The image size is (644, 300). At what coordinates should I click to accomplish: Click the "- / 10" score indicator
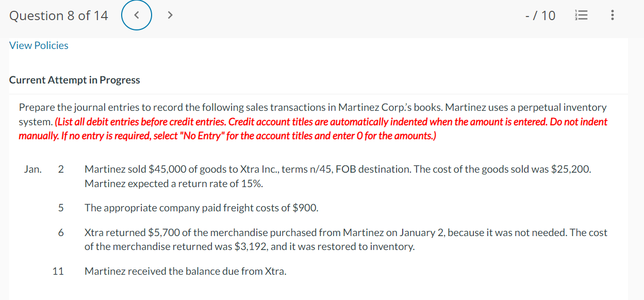tap(540, 15)
